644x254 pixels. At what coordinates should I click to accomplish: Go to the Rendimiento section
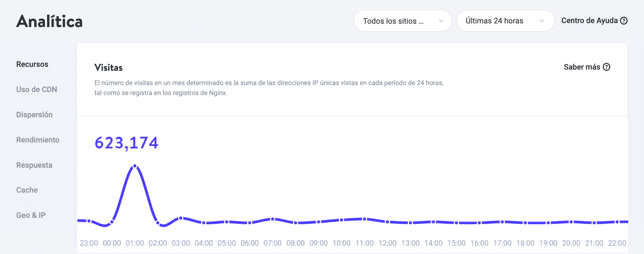click(38, 140)
